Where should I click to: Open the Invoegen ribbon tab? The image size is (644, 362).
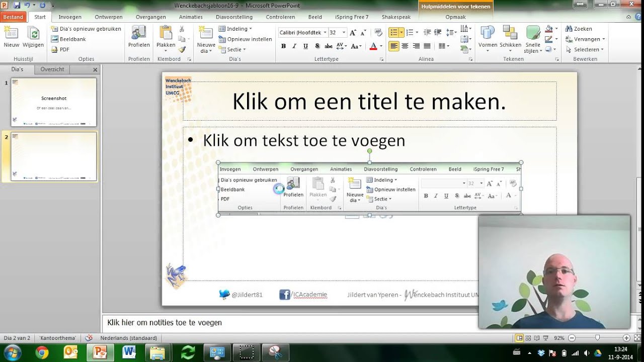tap(70, 17)
